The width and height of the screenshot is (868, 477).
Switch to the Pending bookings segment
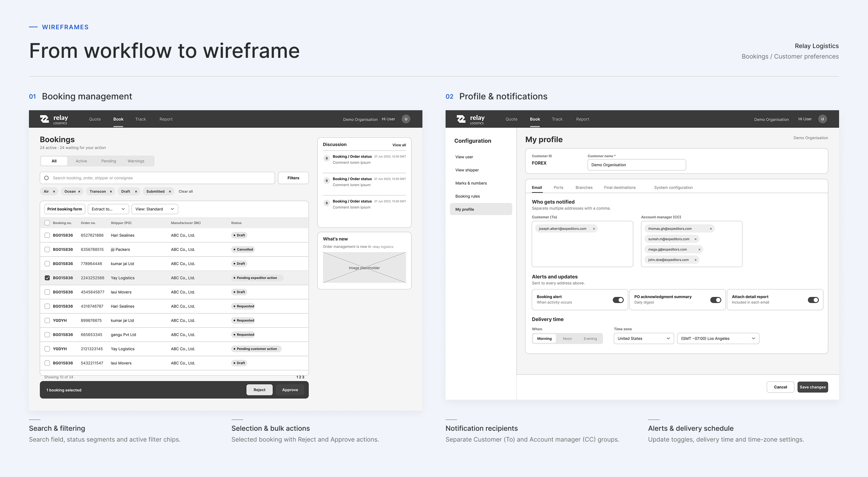(x=109, y=161)
